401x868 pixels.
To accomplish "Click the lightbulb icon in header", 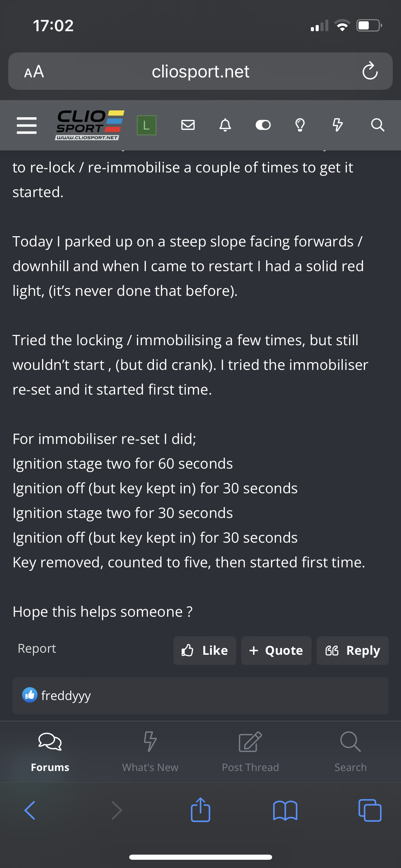I will point(300,125).
